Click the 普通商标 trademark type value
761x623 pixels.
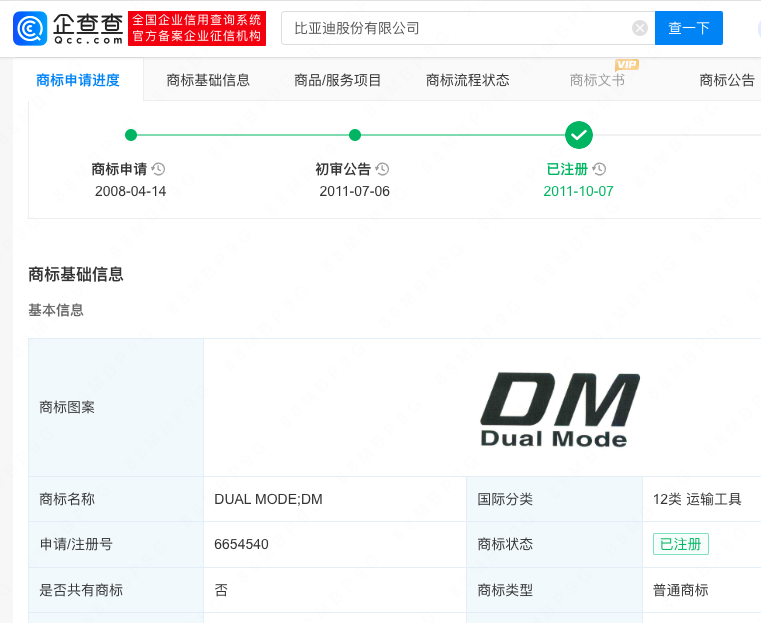pos(680,590)
